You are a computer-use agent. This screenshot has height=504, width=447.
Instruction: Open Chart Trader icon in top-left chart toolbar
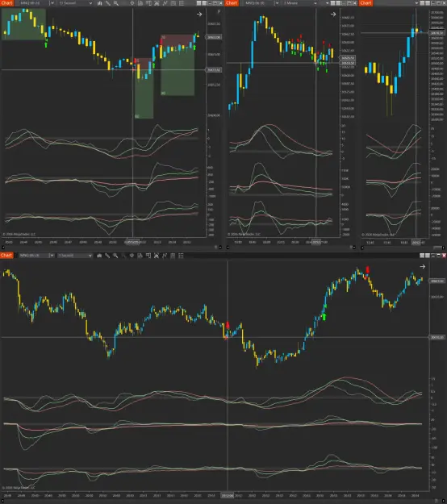tap(148, 3)
